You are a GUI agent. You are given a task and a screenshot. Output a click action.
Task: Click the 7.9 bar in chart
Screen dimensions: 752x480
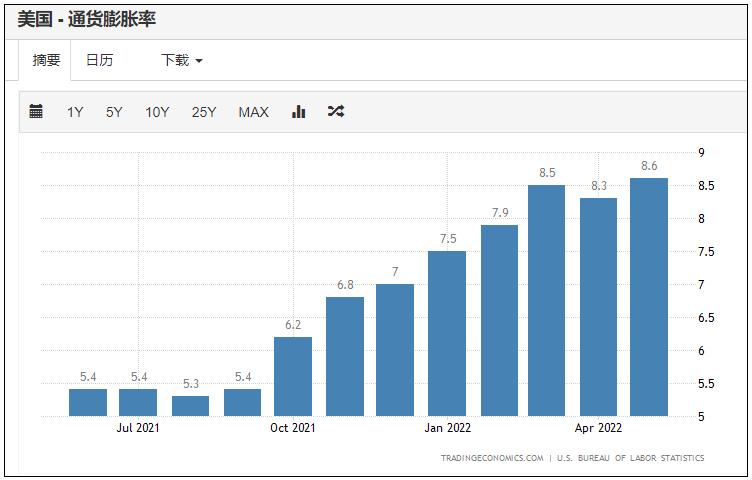499,320
